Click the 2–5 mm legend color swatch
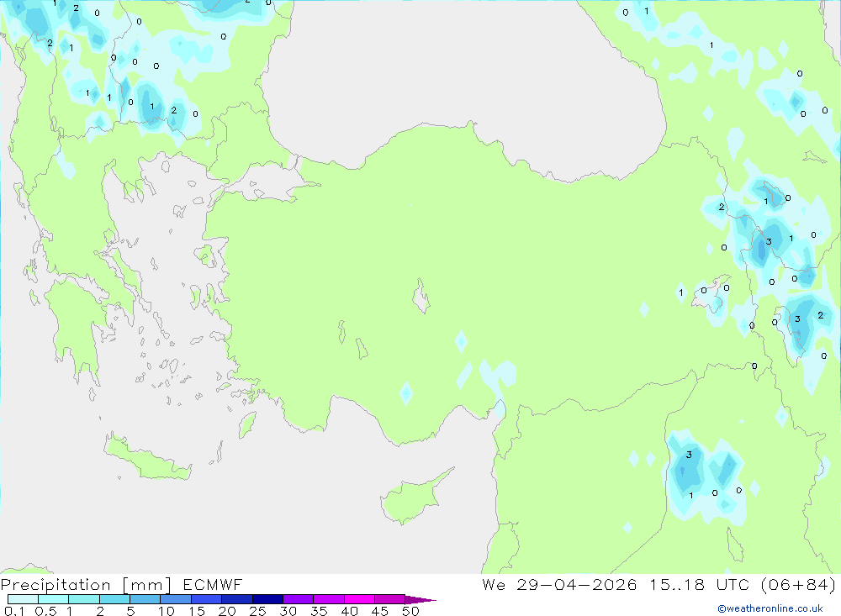Image resolution: width=841 pixels, height=616 pixels. [x=114, y=599]
